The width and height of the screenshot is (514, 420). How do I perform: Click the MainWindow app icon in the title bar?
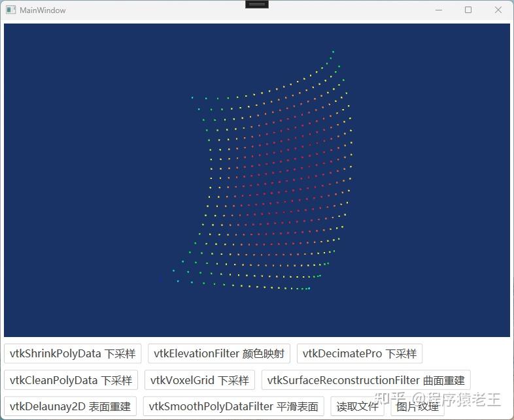pyautogui.click(x=11, y=10)
